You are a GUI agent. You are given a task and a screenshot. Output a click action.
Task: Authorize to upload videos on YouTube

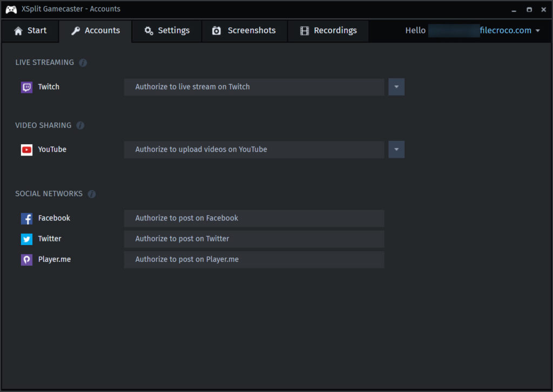[x=254, y=150]
